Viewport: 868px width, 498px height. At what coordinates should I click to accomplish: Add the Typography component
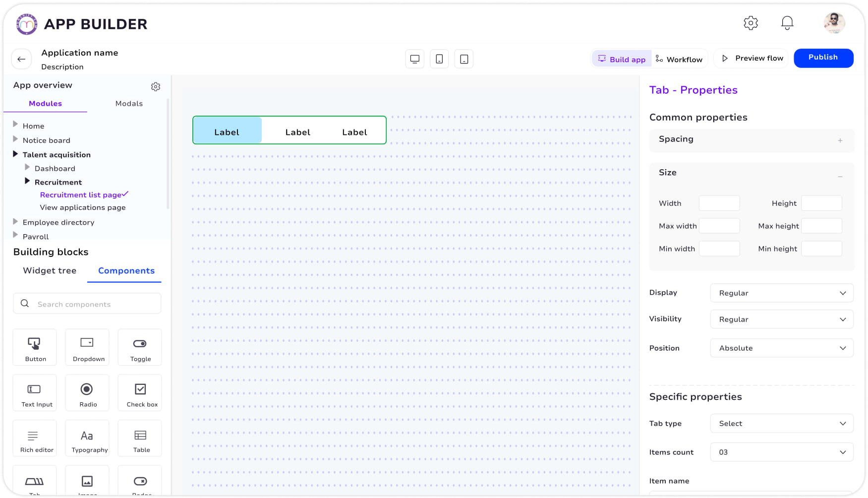(x=87, y=438)
